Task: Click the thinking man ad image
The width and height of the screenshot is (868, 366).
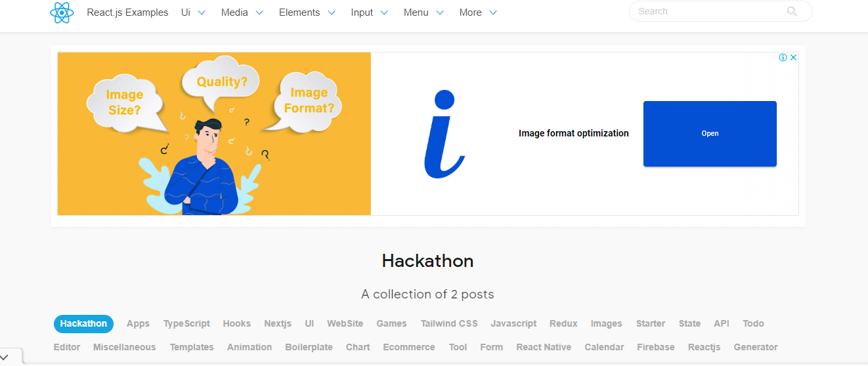Action: tap(214, 134)
